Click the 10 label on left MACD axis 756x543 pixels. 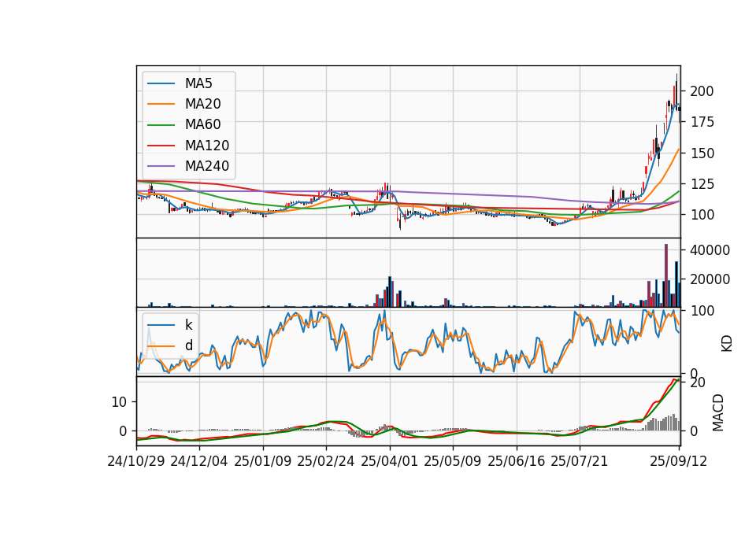[x=119, y=402]
